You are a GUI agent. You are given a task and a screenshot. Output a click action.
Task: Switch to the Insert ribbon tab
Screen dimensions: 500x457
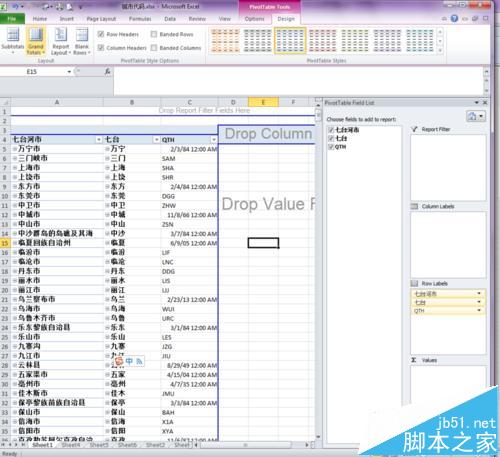click(67, 19)
